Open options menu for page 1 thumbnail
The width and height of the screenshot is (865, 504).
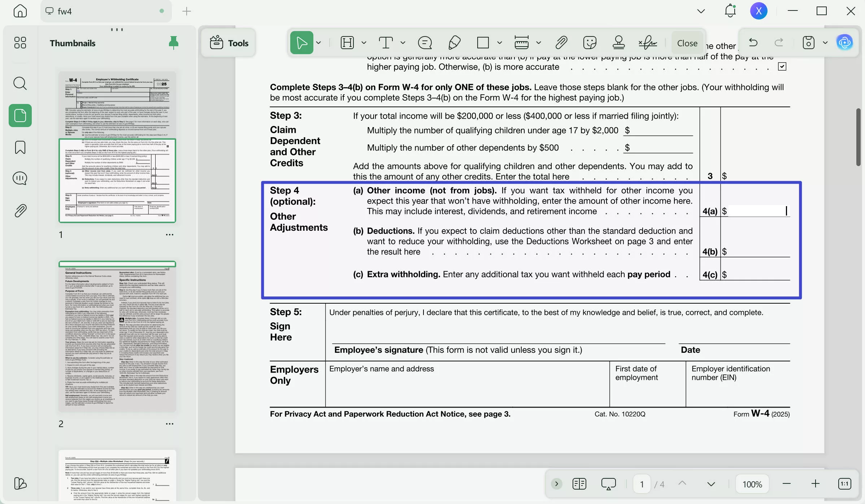[x=169, y=234]
